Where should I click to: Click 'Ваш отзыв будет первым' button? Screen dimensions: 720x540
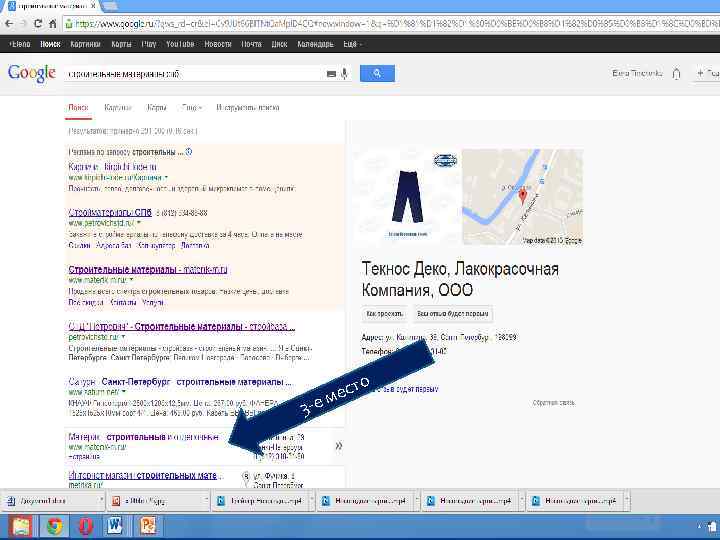coord(452,314)
